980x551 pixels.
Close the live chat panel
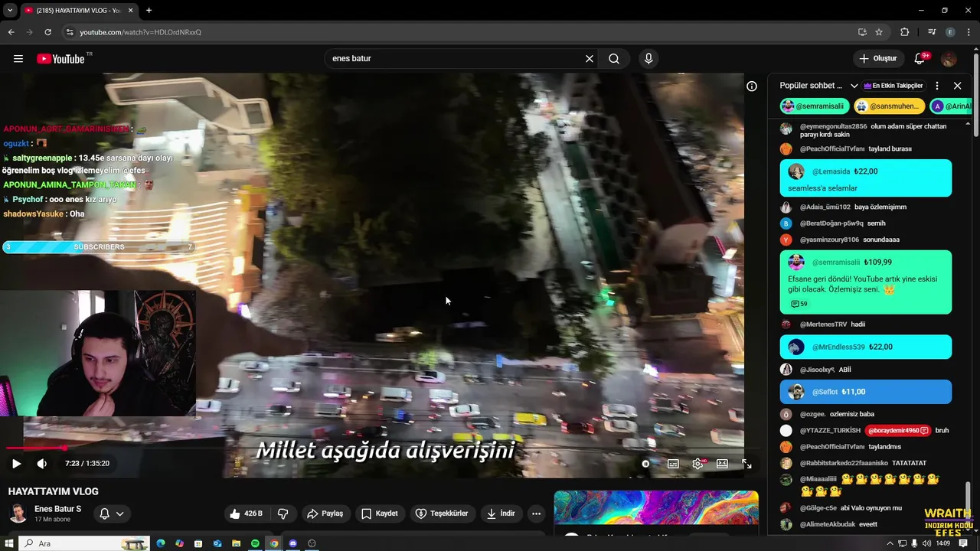(957, 86)
